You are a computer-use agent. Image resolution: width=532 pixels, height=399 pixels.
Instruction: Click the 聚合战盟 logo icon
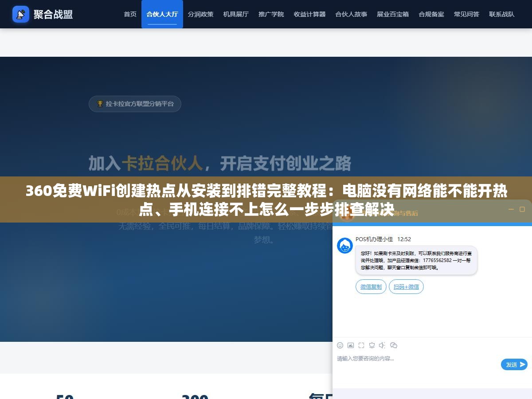click(x=20, y=14)
